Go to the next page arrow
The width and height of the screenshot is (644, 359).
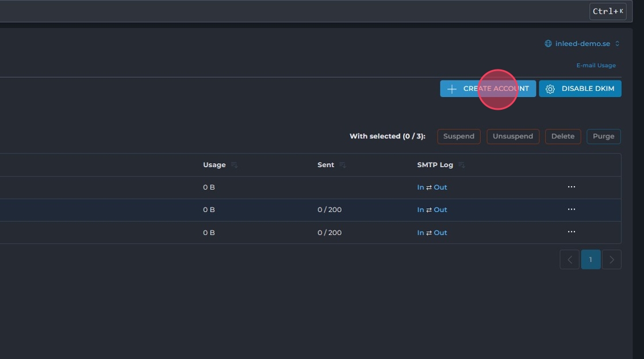click(x=611, y=260)
